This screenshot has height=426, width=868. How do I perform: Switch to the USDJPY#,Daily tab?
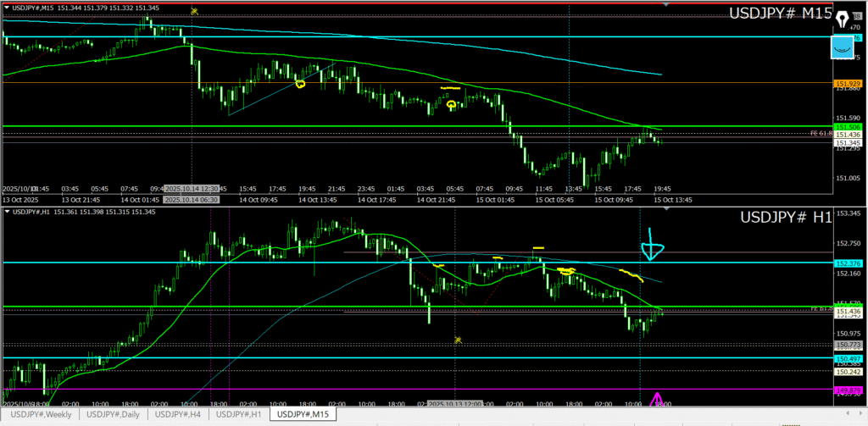(x=114, y=414)
